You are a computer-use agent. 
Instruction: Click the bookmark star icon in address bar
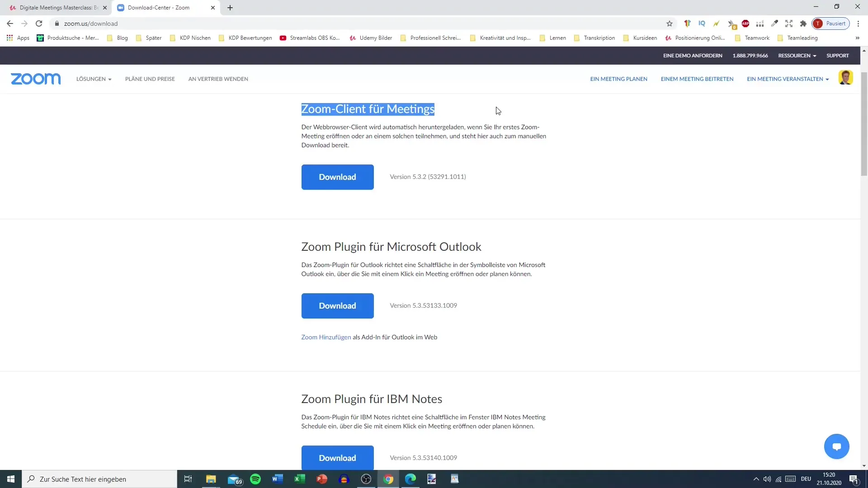pos(670,24)
